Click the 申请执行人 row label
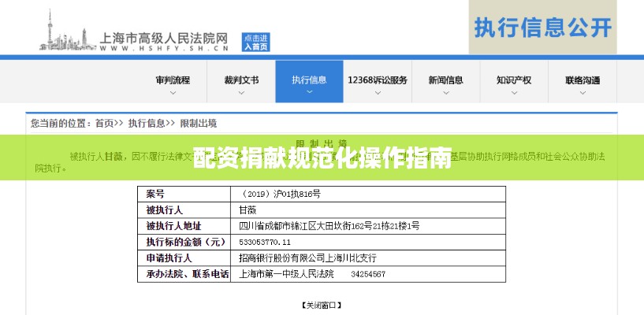This screenshot has width=644, height=315. click(x=169, y=258)
